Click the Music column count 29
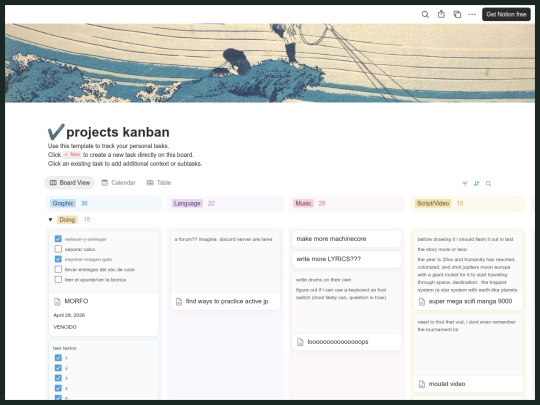Image resolution: width=540 pixels, height=405 pixels. point(322,203)
